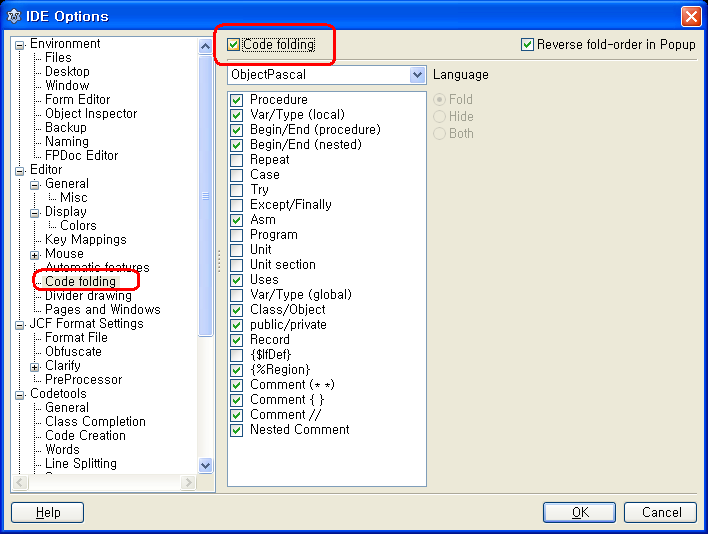Confirm settings with OK button
This screenshot has width=708, height=534.
click(580, 512)
